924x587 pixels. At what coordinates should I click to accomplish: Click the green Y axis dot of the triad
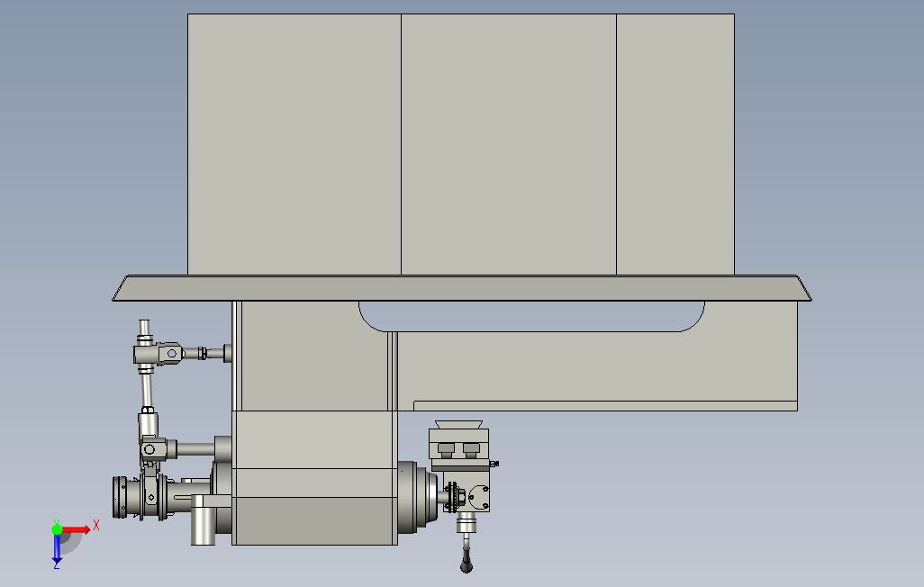click(57, 529)
